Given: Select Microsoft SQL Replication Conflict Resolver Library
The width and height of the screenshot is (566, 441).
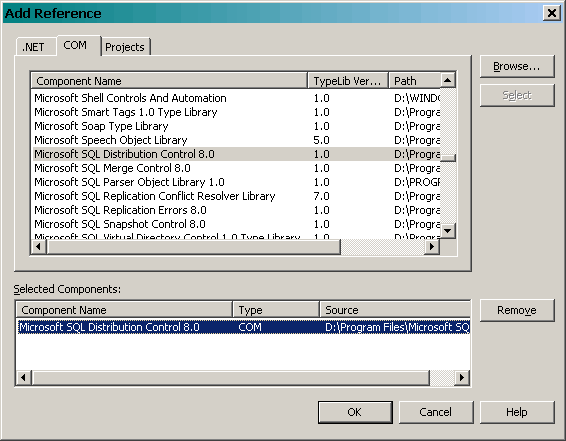Looking at the screenshot, I should [x=236, y=196].
